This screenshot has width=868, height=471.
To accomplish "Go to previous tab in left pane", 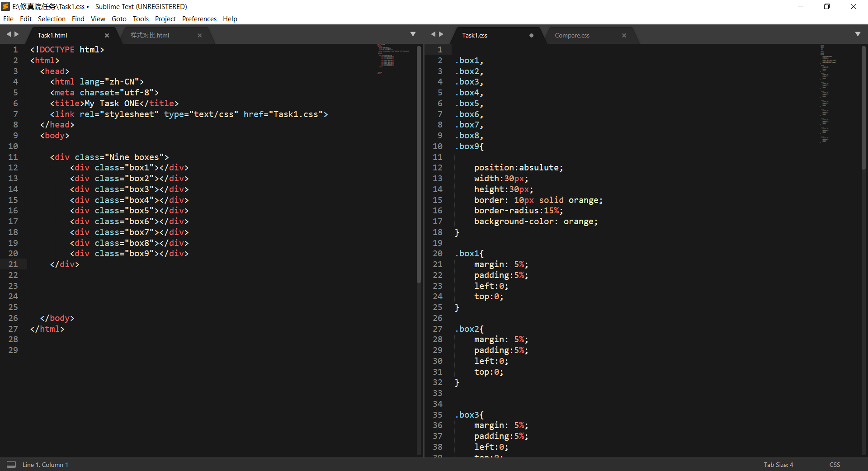I will pyautogui.click(x=8, y=34).
